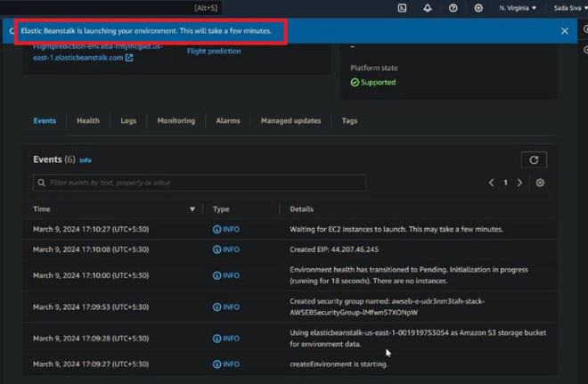Viewport: 588px width, 384px height.
Task: Switch to the Health tab
Action: point(88,121)
